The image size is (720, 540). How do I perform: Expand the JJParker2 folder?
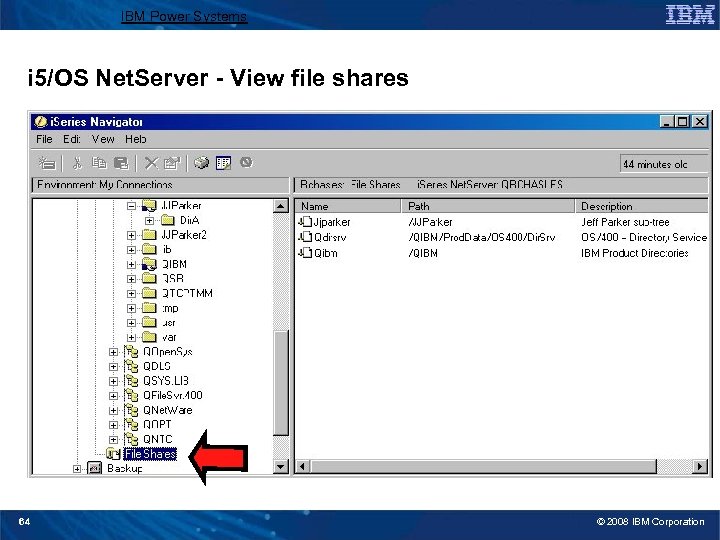[x=131, y=236]
